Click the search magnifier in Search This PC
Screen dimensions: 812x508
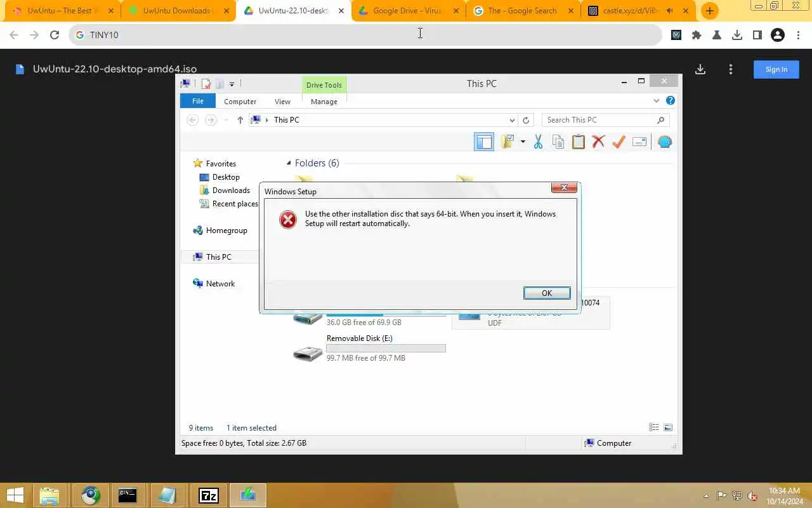pos(660,120)
